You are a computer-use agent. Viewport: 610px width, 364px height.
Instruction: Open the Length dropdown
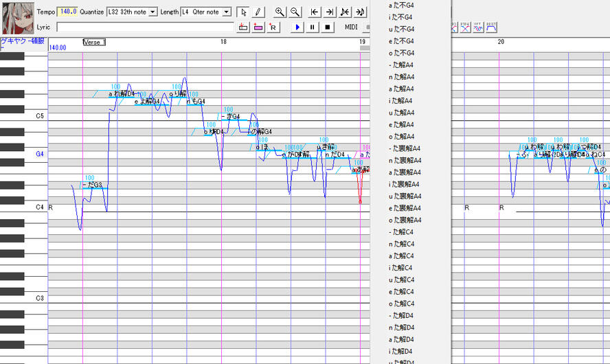(x=227, y=12)
